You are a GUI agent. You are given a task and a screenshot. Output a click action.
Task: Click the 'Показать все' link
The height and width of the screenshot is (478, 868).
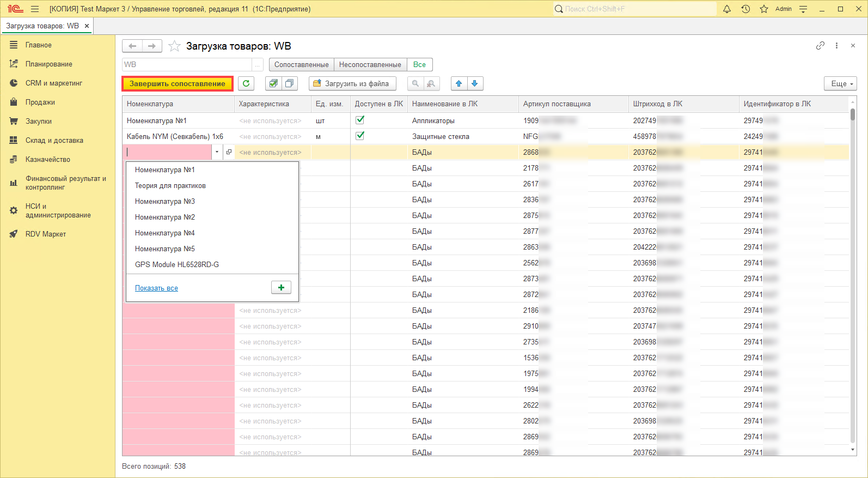tap(156, 288)
